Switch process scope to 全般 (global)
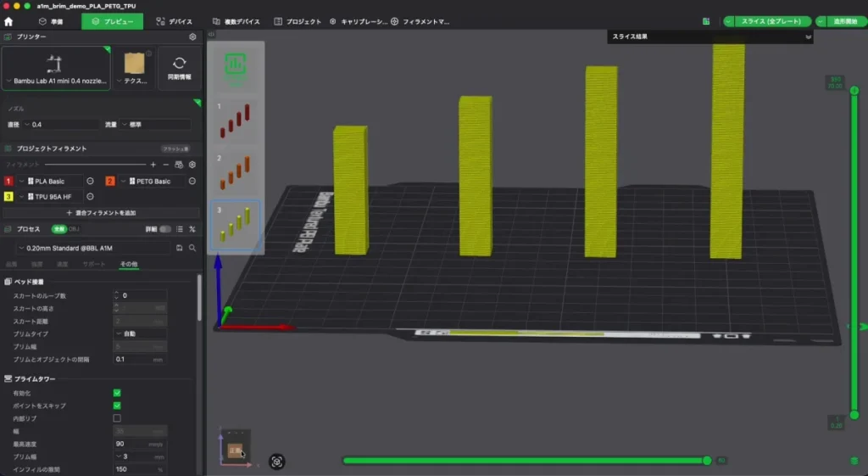This screenshot has width=868, height=476. coord(58,229)
